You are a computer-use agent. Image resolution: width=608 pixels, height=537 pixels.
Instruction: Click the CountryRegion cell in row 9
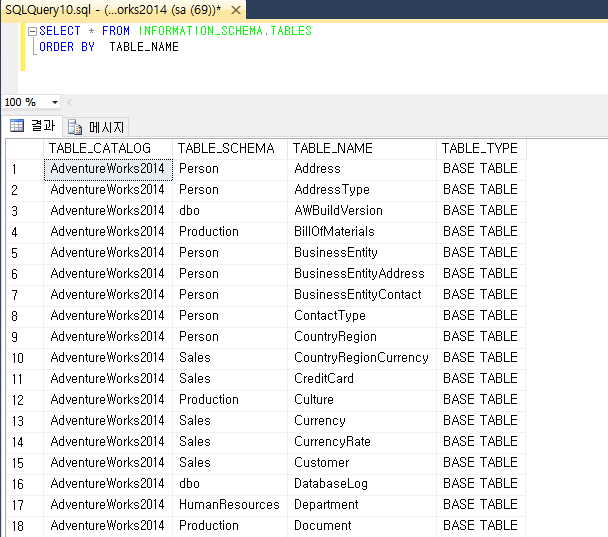click(x=362, y=337)
